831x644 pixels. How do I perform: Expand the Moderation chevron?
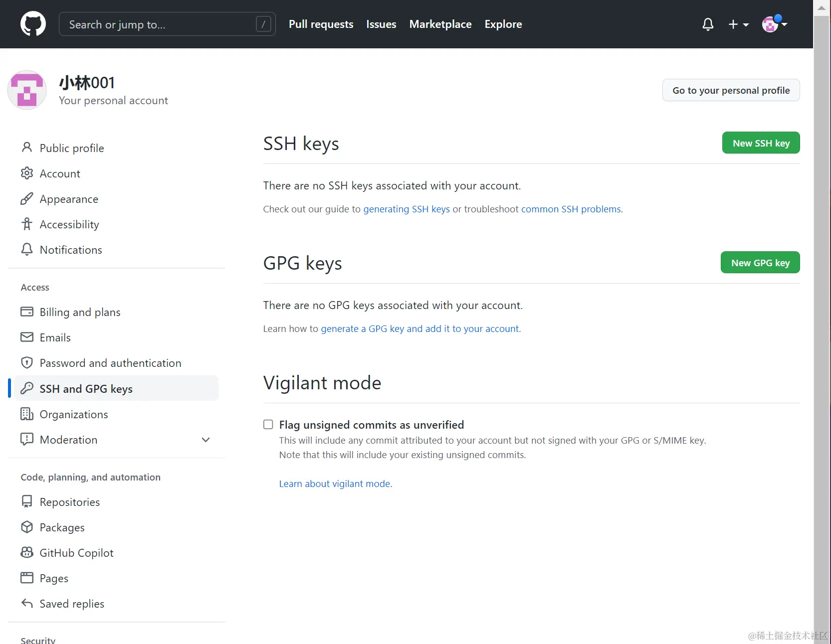(x=206, y=440)
